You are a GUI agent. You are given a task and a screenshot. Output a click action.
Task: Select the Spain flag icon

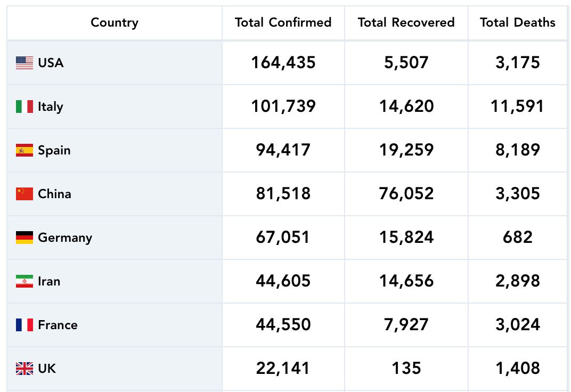25,150
